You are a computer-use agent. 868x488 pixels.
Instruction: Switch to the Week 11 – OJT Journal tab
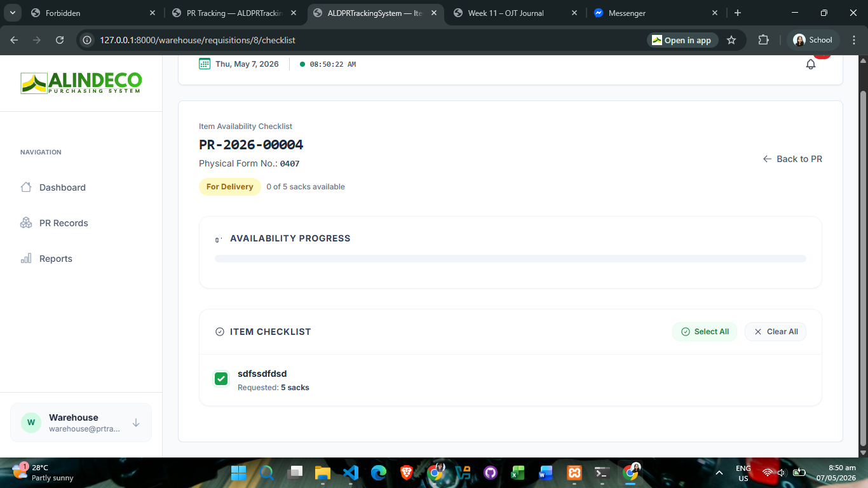[x=515, y=13]
